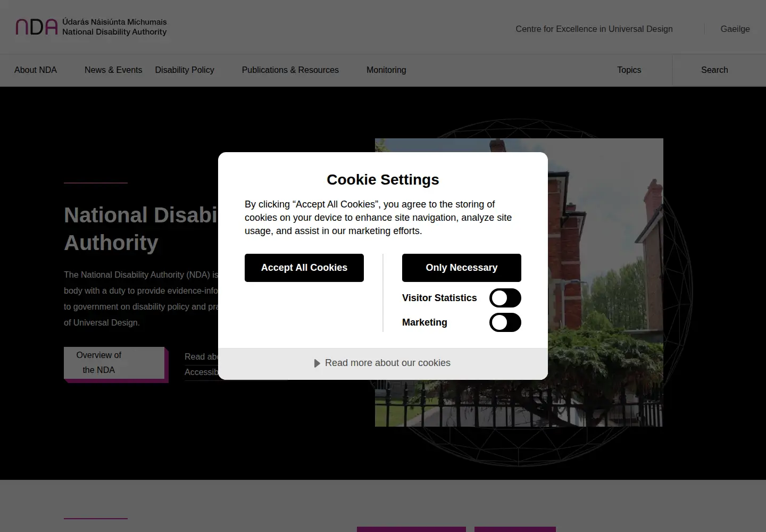Viewport: 766px width, 532px height.
Task: Open News & Events menu
Action: coord(113,70)
